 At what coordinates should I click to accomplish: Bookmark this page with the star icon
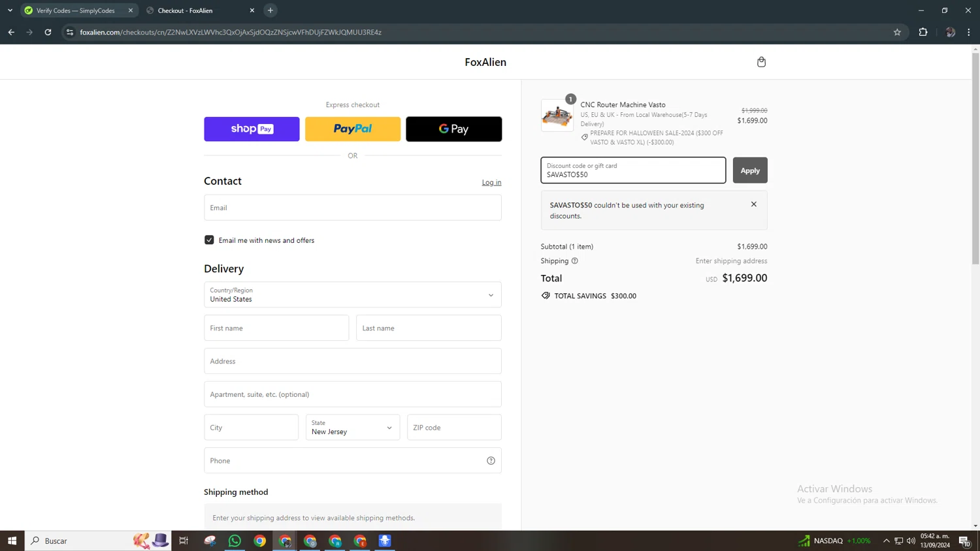(x=897, y=32)
